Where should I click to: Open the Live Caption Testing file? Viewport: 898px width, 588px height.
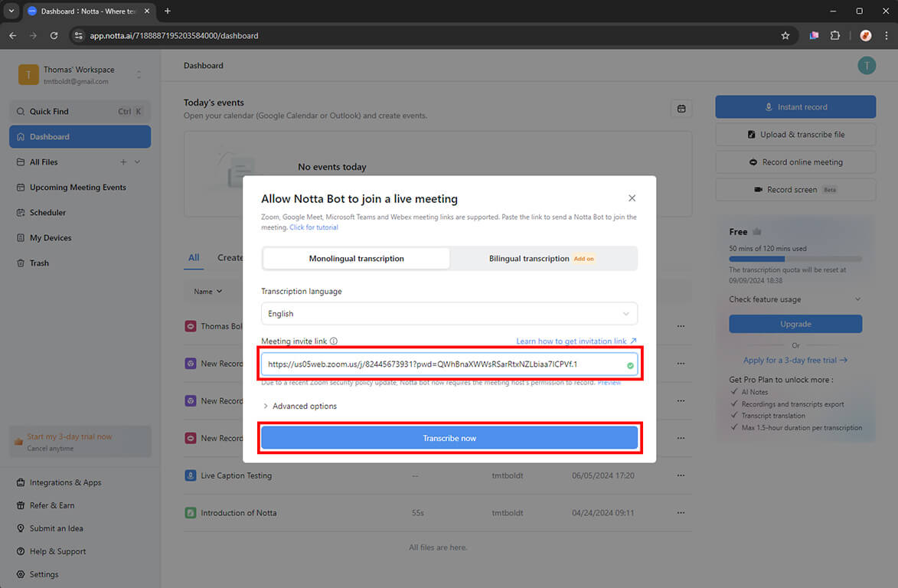236,475
